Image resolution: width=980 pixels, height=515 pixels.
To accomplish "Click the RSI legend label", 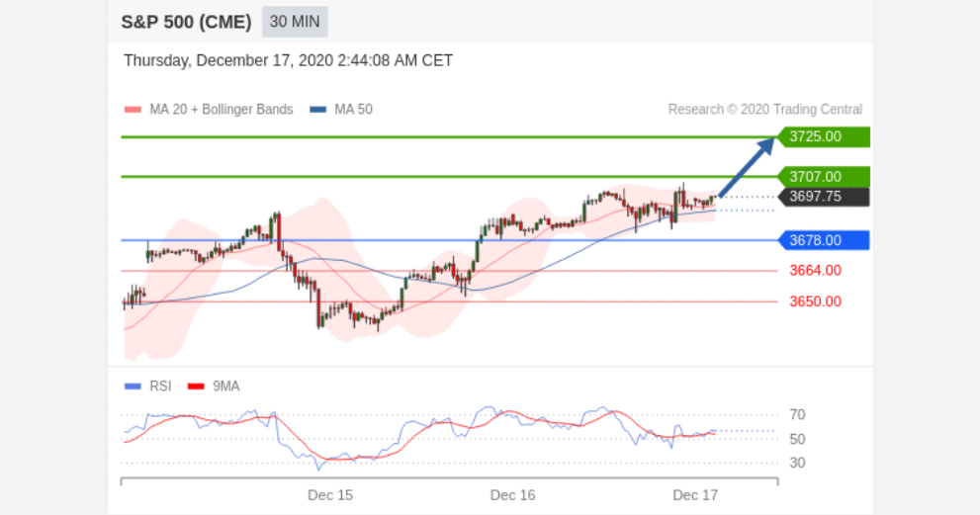I will pos(160,386).
